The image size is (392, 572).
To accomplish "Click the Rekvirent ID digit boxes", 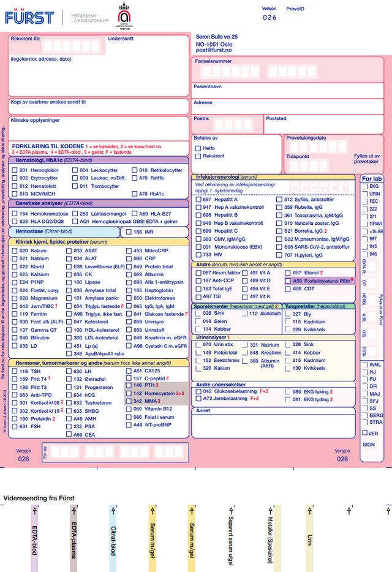I will pyautogui.click(x=72, y=46).
